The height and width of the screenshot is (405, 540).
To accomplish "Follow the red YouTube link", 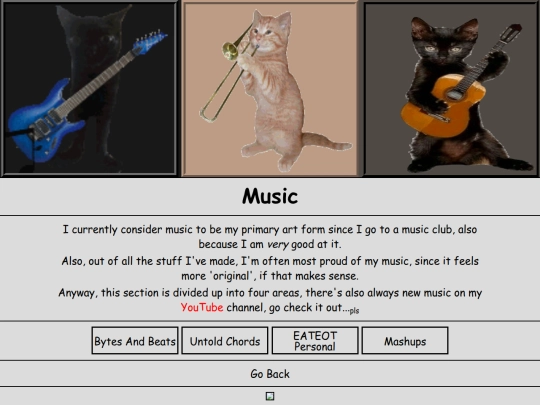I will point(202,307).
